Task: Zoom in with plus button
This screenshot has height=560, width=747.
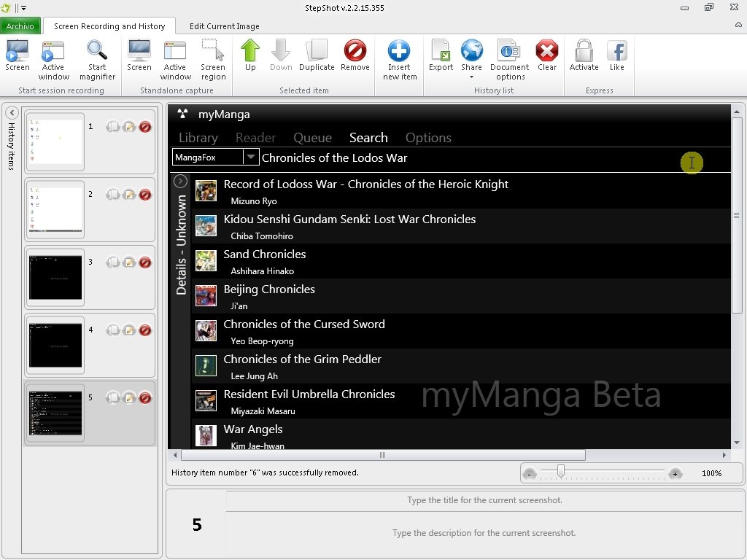Action: tap(675, 474)
